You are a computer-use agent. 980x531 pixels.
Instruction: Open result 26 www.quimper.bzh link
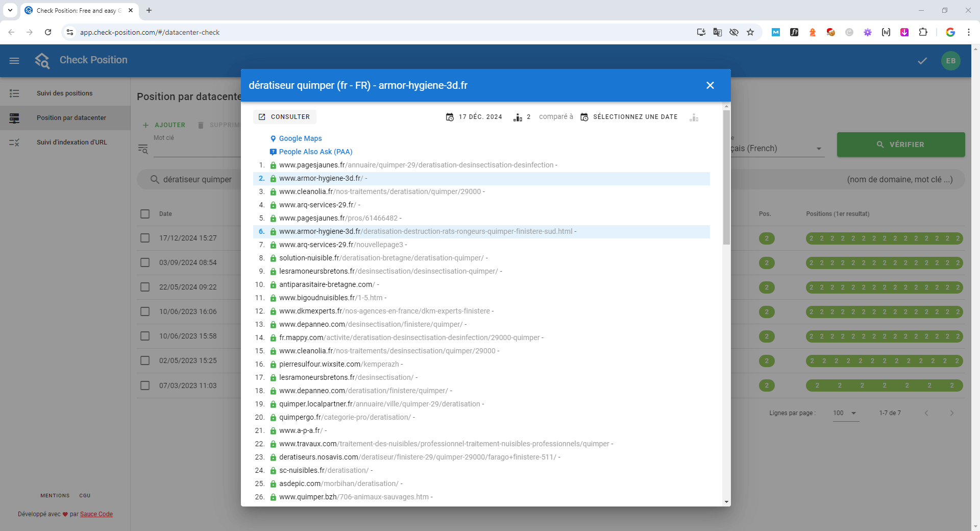354,497
